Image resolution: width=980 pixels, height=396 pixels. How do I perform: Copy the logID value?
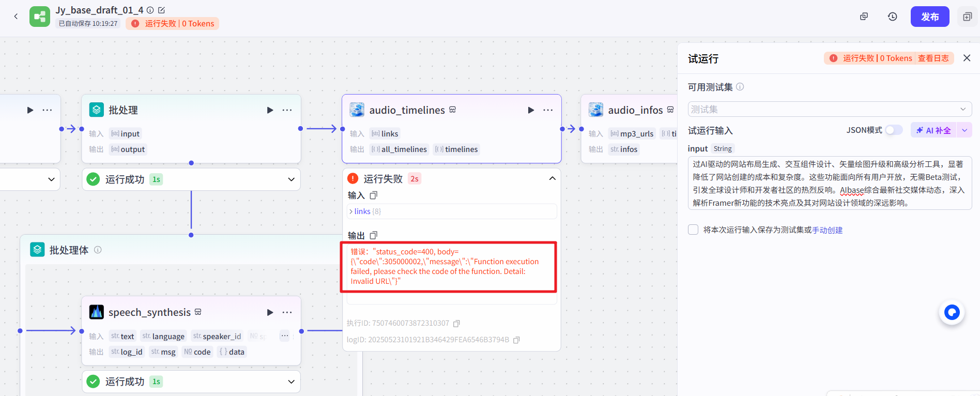[x=516, y=340]
